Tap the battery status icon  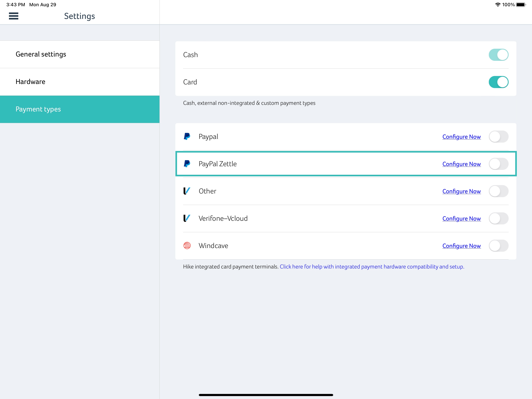(x=521, y=4)
